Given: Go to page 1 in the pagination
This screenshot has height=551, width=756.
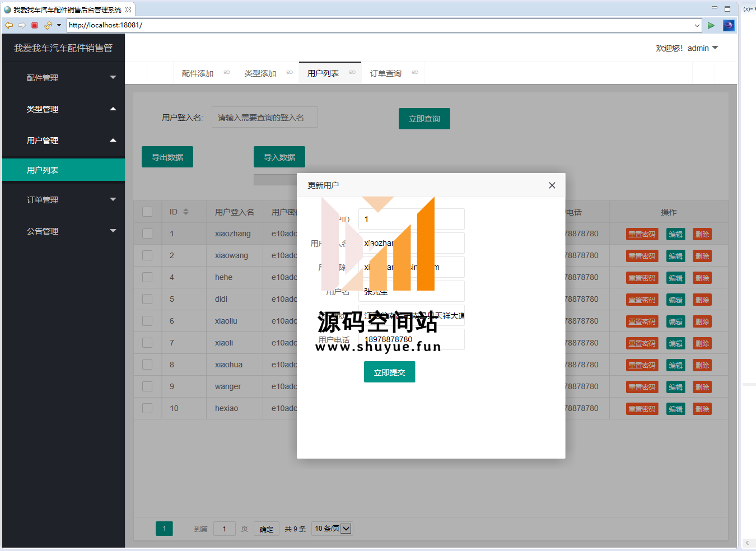Looking at the screenshot, I should coord(164,529).
